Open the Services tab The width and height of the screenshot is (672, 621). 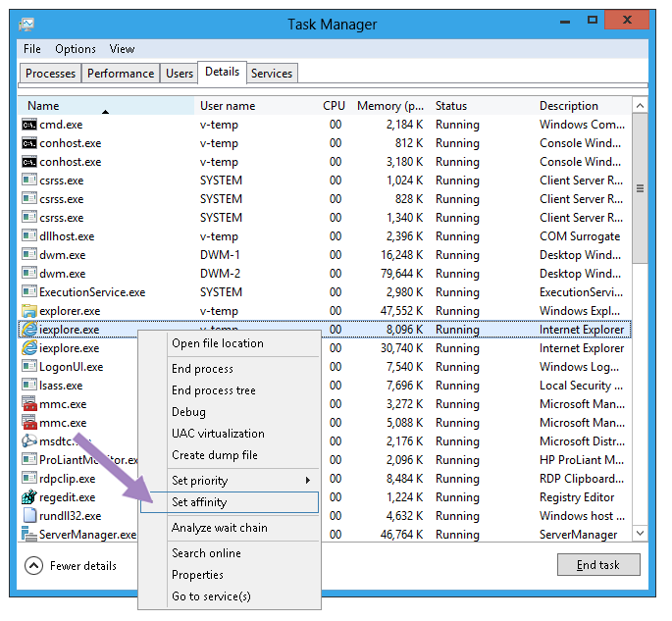click(272, 74)
